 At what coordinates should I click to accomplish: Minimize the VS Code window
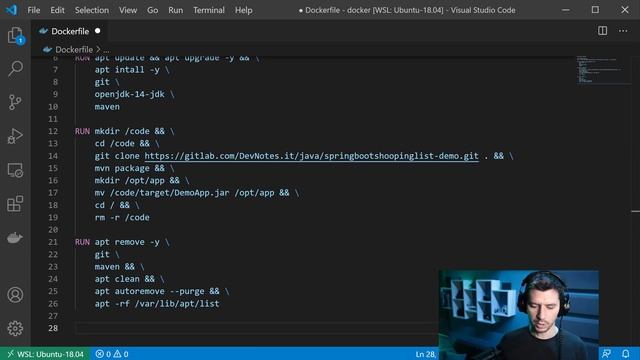[566, 10]
